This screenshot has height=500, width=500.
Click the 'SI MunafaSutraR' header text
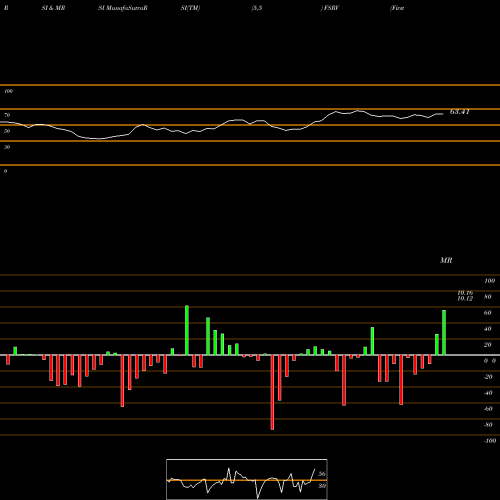coord(123,8)
